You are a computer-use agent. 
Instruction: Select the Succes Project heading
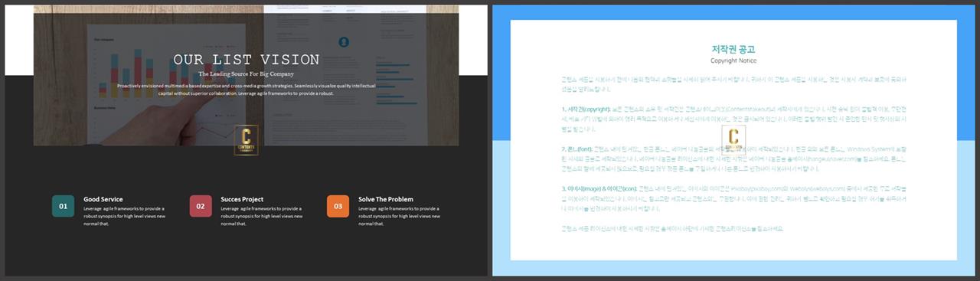pos(242,199)
